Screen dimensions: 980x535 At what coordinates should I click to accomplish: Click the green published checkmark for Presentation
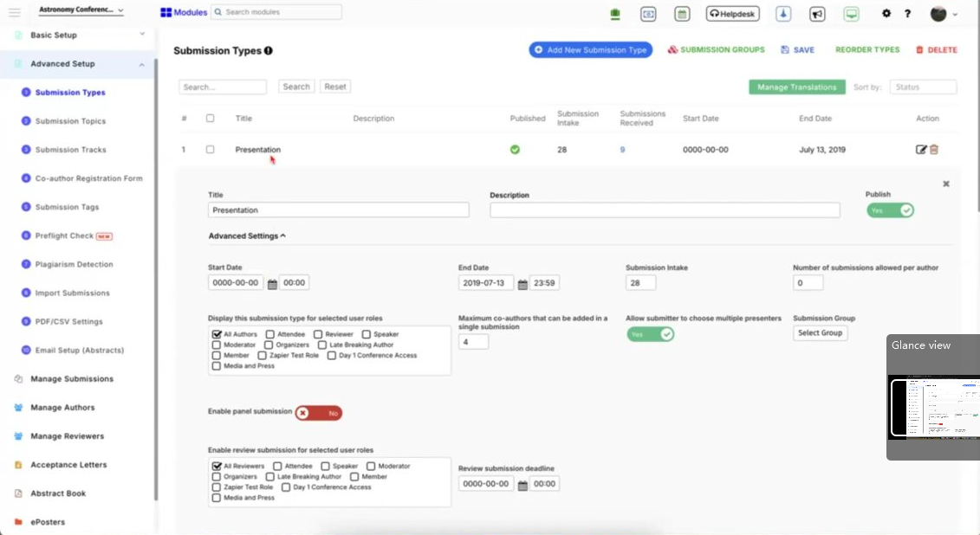[x=515, y=149]
